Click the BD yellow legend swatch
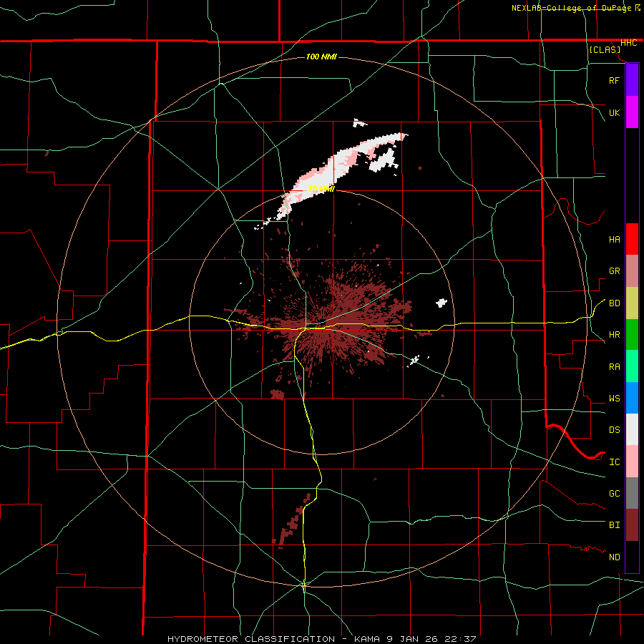 tap(632, 303)
